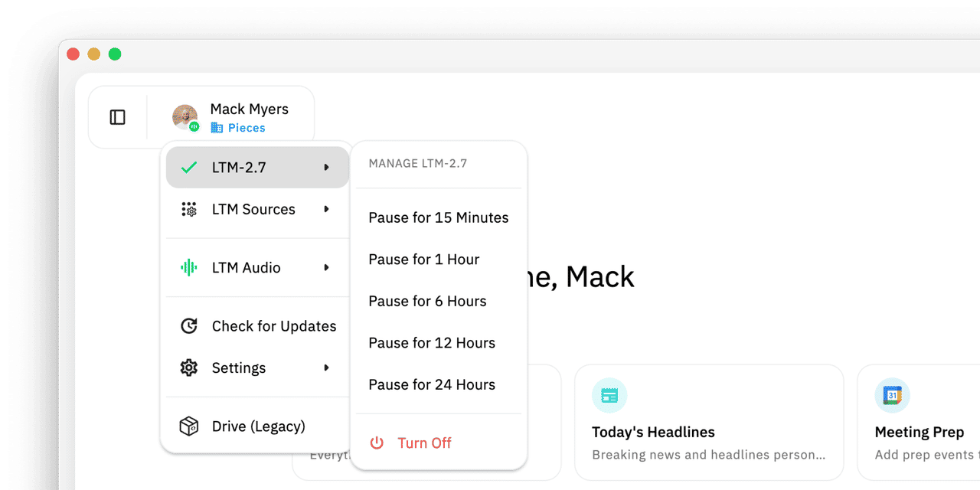Click Meeting Prep calendar icon
Viewport: 980px width, 490px height.
[893, 396]
